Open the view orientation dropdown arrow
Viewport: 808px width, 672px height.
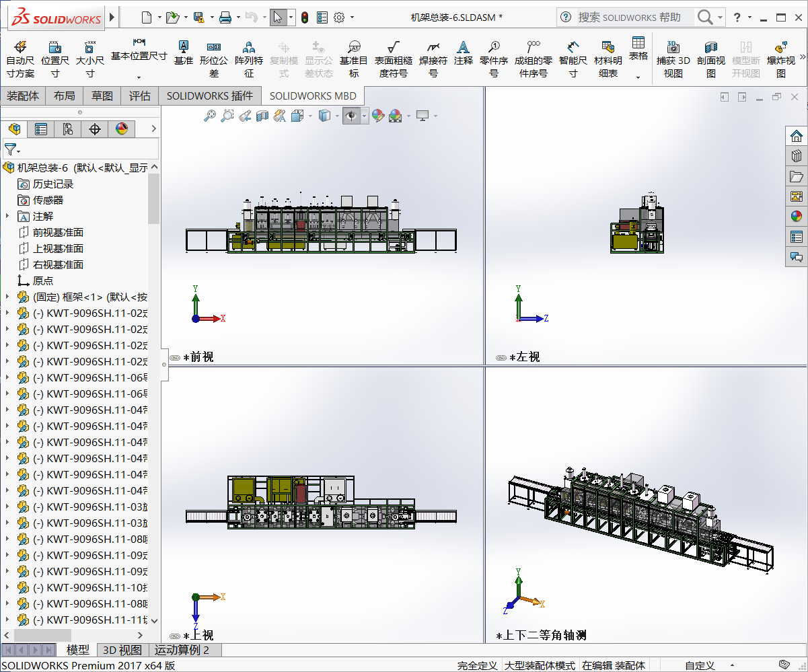[310, 115]
